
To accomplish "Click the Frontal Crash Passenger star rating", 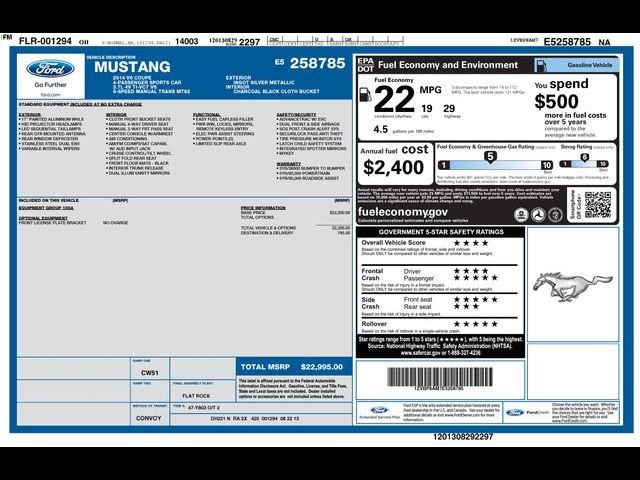I will [476, 278].
